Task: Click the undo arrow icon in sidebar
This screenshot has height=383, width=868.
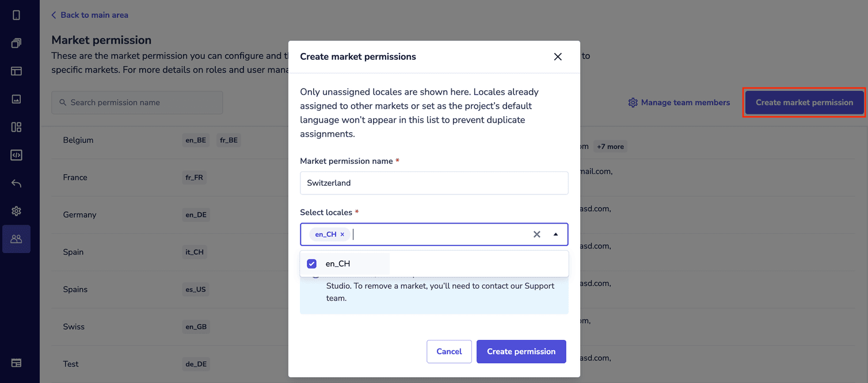Action: 16,183
